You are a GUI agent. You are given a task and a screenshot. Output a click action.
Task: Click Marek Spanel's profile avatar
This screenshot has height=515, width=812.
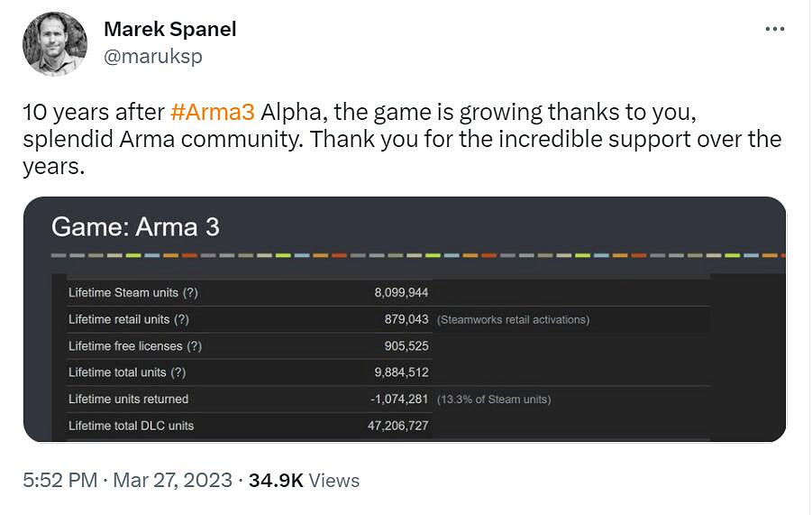click(55, 43)
